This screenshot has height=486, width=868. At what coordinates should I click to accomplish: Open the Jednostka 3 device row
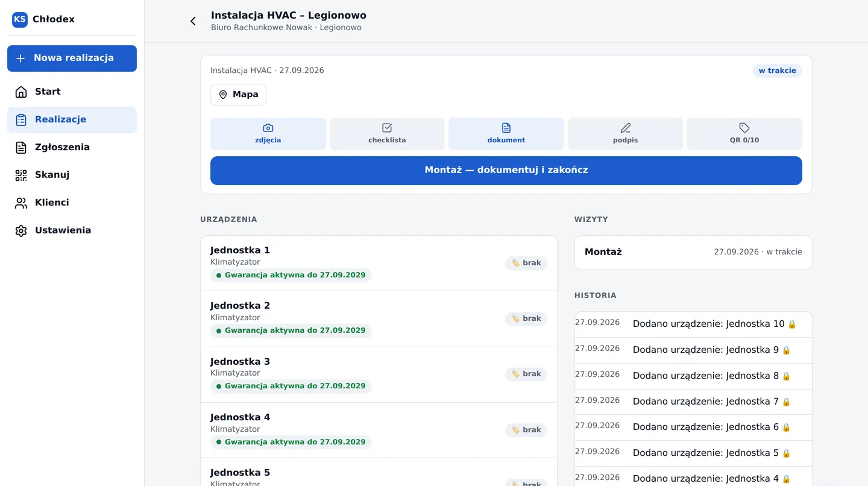tap(379, 375)
